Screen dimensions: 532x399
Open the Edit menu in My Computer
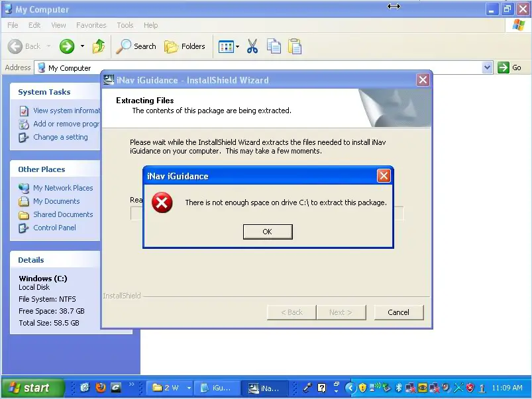[34, 25]
